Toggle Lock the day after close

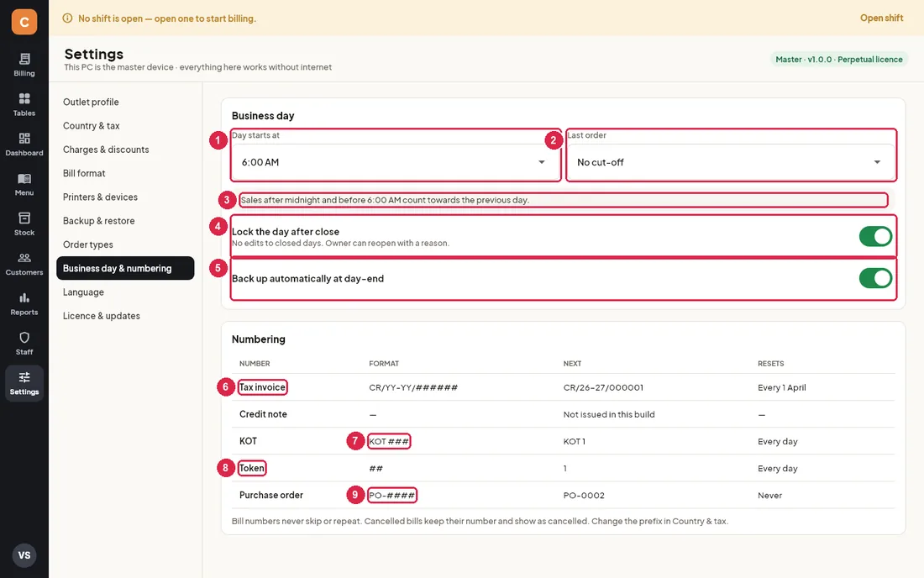pos(875,236)
